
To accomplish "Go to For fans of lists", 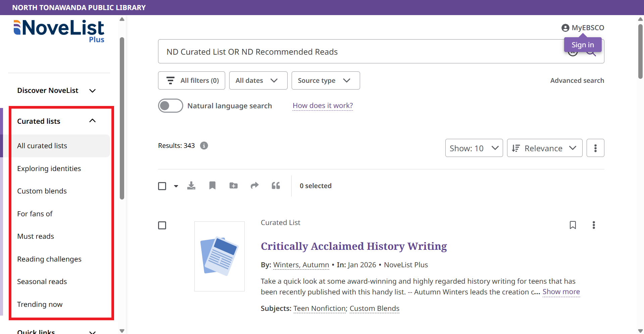I will click(x=35, y=214).
